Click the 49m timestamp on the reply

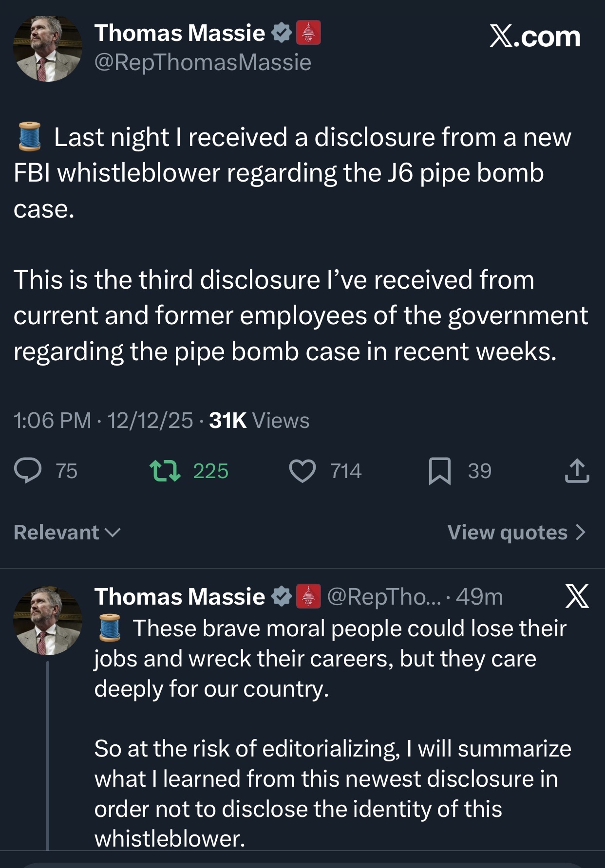click(479, 596)
